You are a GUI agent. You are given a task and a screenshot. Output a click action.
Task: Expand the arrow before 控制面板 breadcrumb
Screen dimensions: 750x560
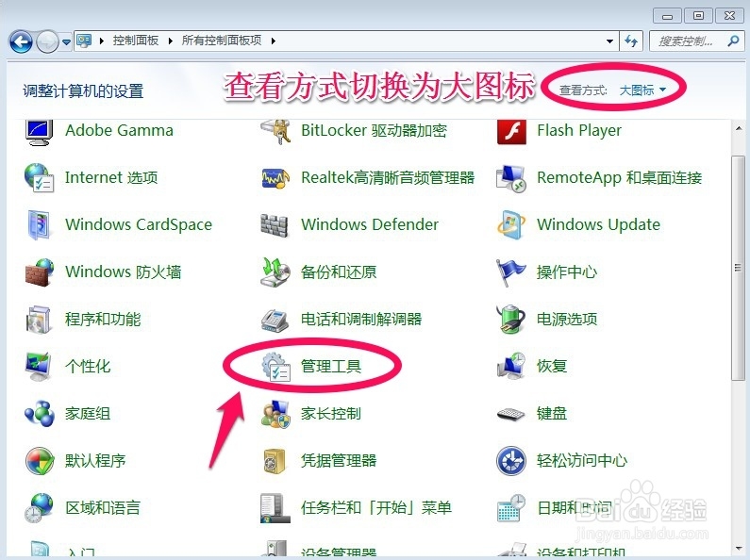coord(101,41)
